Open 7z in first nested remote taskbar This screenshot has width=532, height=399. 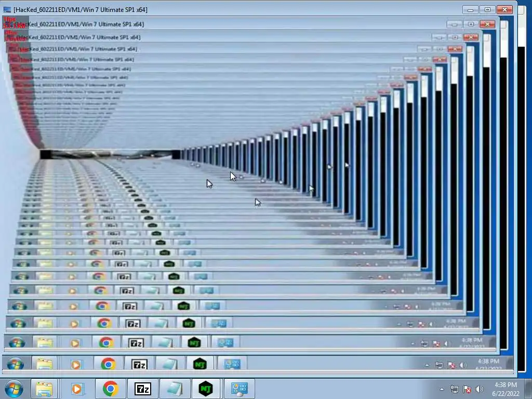tap(139, 364)
